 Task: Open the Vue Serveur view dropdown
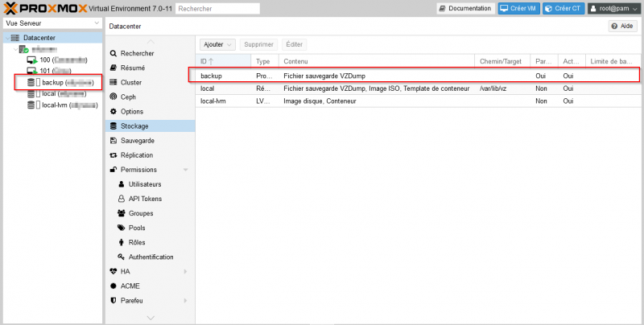coord(51,23)
